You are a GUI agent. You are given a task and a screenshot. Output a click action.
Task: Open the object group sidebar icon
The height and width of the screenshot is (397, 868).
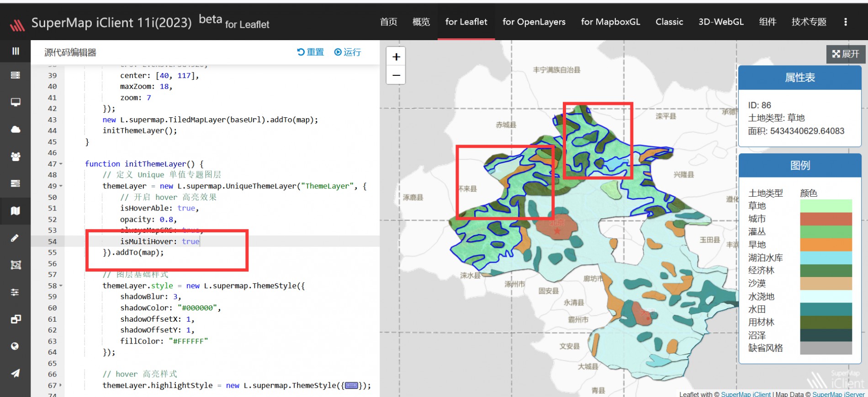point(16,265)
